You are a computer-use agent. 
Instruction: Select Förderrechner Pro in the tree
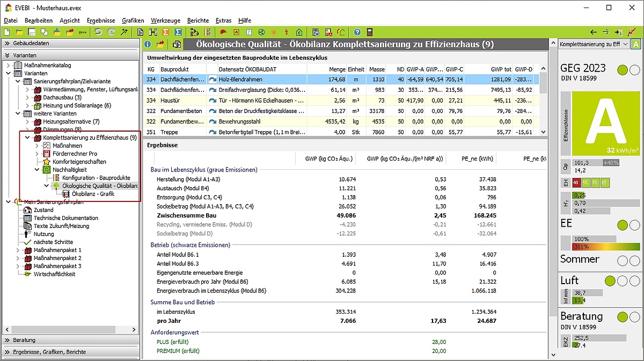pyautogui.click(x=75, y=154)
